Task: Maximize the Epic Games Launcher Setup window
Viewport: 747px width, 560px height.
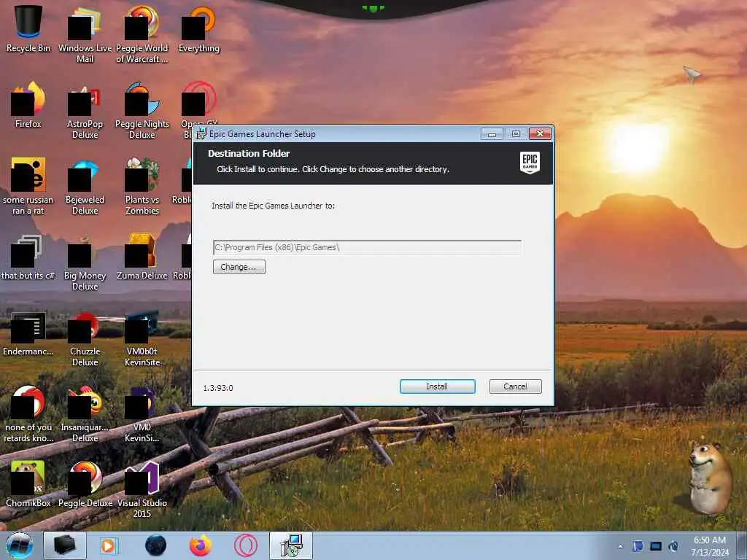Action: click(516, 134)
